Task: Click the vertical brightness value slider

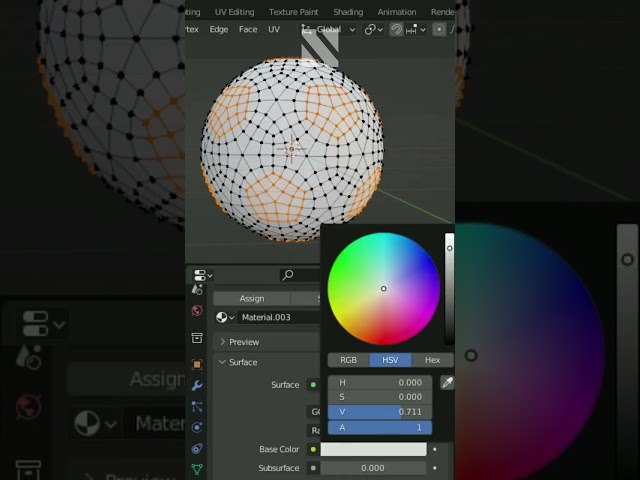Action: pos(449,289)
